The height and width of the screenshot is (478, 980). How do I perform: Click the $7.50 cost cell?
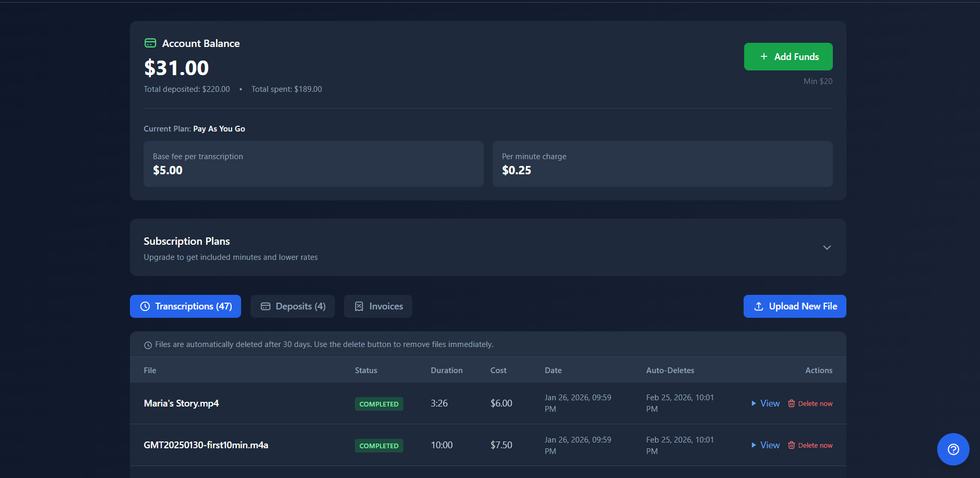pos(501,445)
